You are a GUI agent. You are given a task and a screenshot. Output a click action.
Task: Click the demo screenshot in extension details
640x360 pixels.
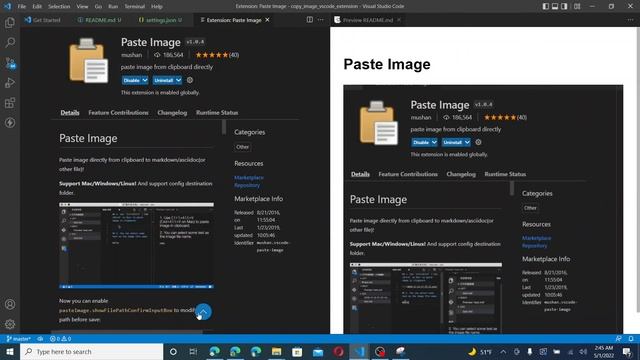(x=136, y=245)
